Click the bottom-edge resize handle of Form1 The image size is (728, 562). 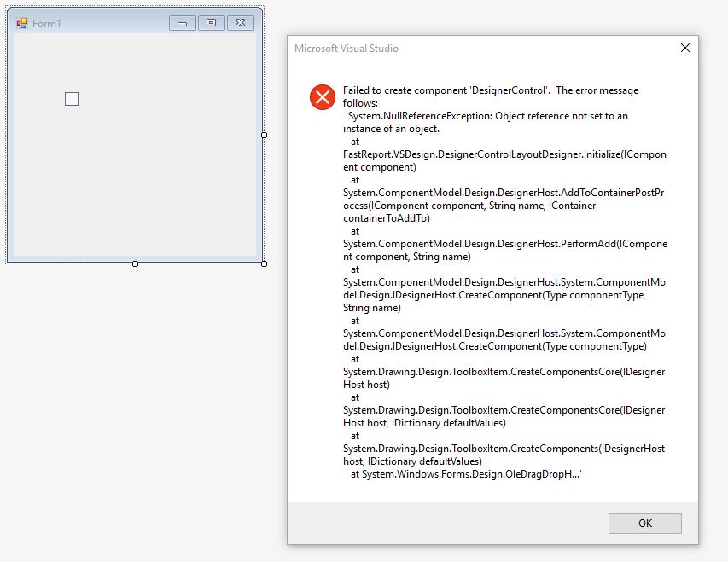[135, 264]
